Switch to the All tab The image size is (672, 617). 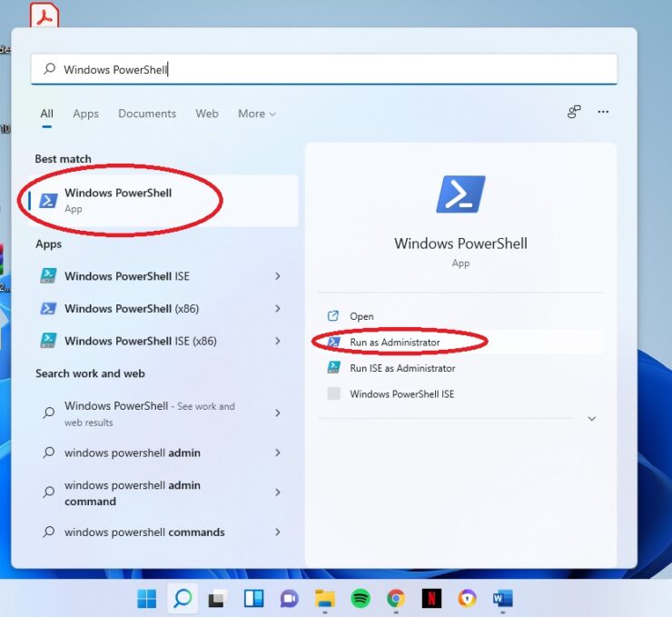tap(46, 114)
